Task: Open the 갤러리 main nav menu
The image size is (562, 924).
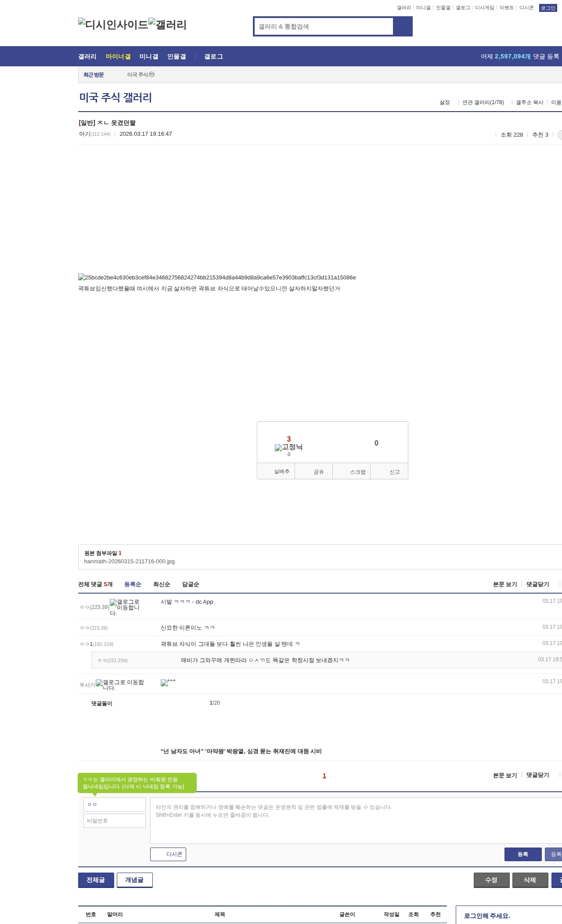Action: (x=87, y=56)
